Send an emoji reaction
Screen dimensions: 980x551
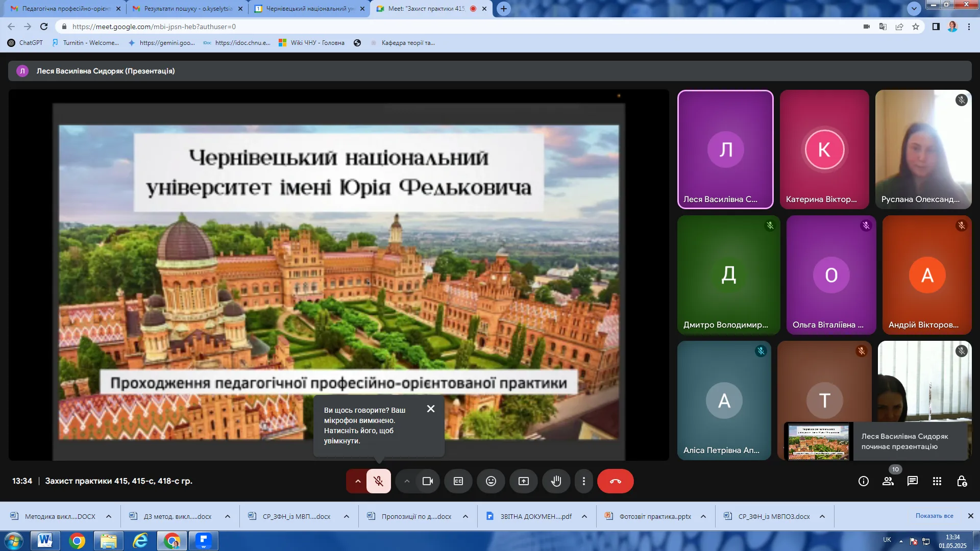[x=491, y=481]
